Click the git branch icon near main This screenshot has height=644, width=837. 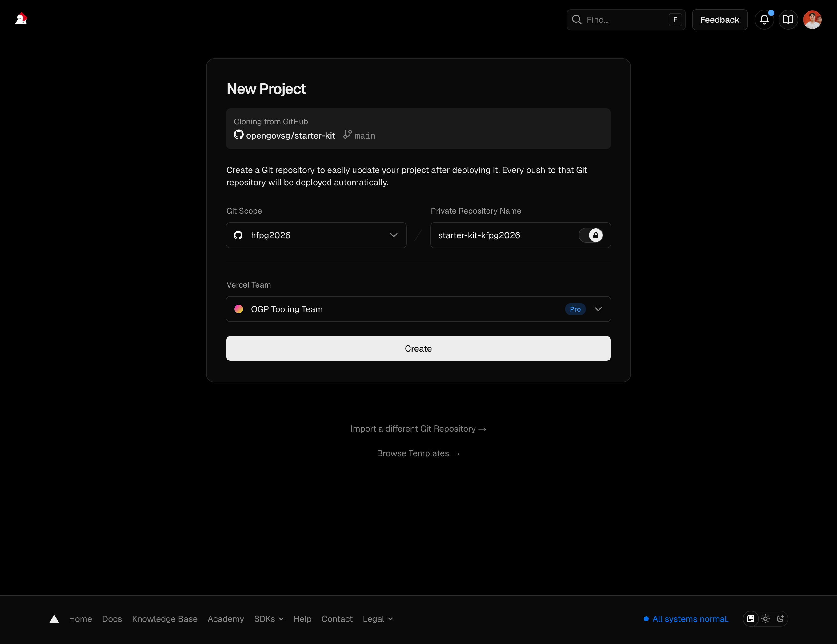click(347, 134)
